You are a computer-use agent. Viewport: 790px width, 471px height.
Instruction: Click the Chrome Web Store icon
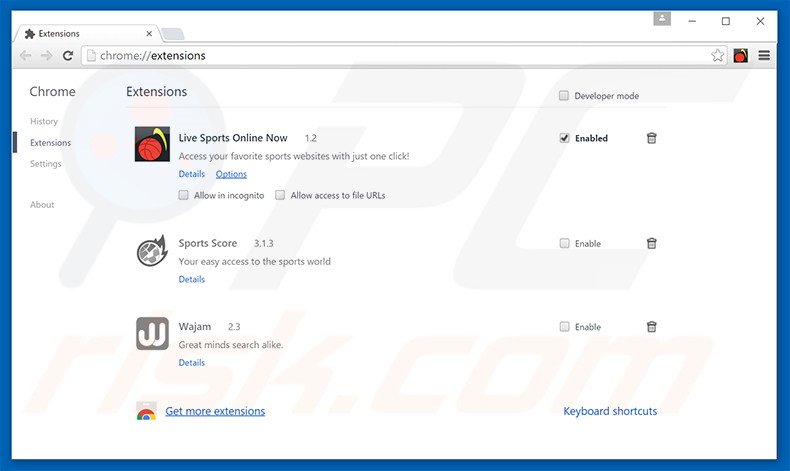[146, 411]
